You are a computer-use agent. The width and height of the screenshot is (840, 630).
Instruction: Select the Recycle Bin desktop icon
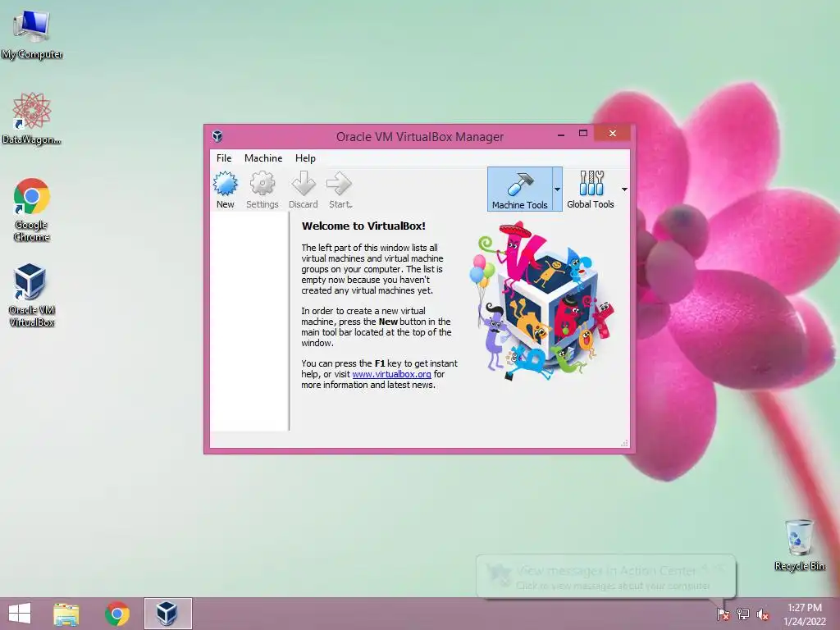pyautogui.click(x=799, y=545)
